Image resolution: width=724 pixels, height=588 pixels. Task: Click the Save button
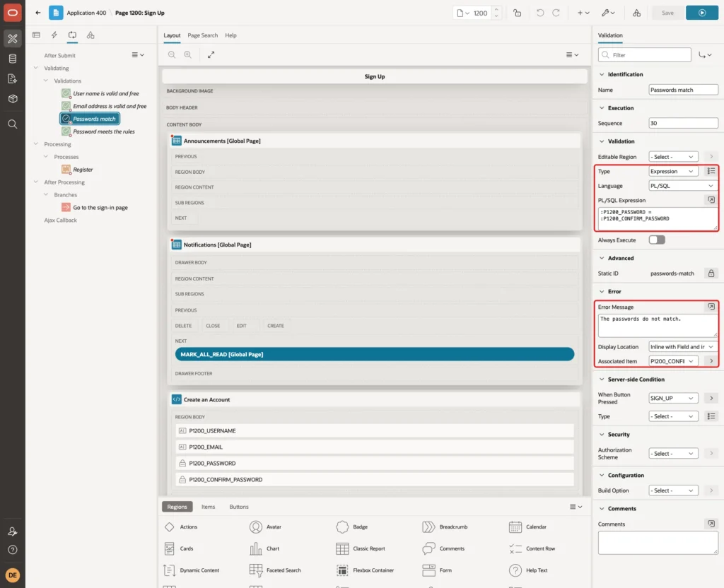coord(667,13)
